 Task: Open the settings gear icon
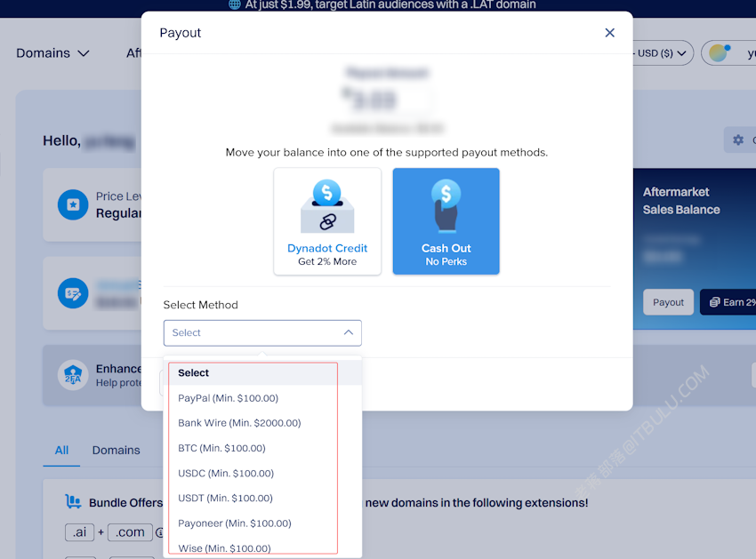click(738, 140)
